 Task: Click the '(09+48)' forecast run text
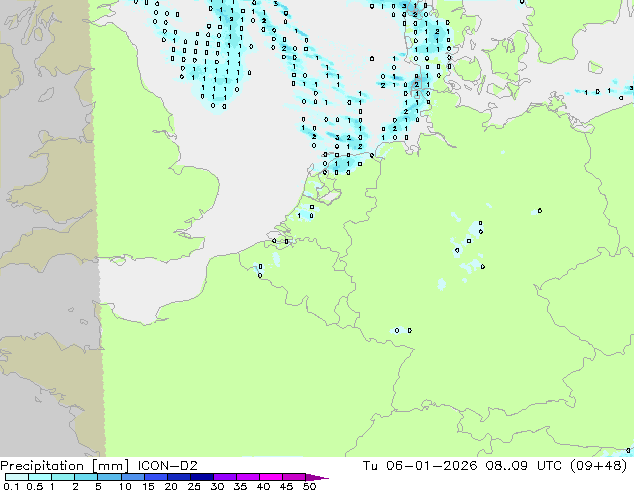point(598,466)
